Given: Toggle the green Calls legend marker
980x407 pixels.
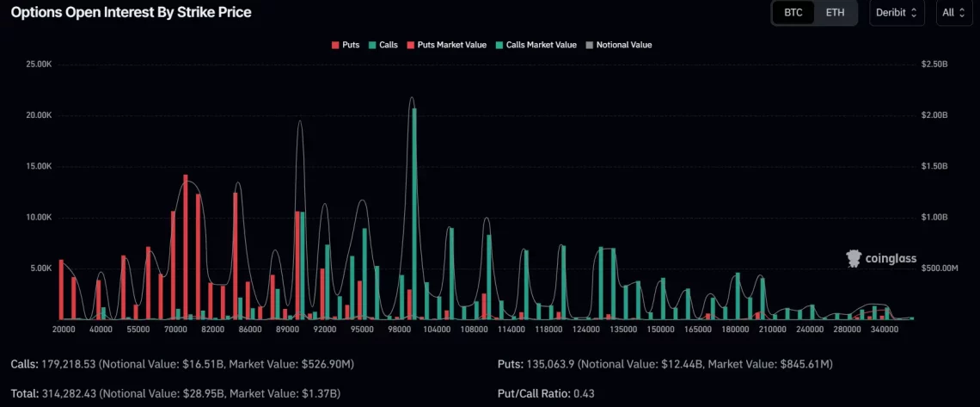Looking at the screenshot, I should pos(371,45).
